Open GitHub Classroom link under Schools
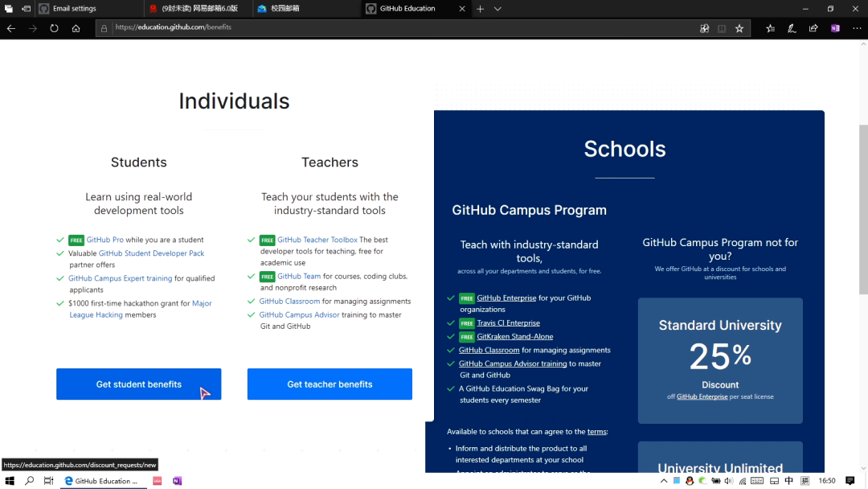 489,350
